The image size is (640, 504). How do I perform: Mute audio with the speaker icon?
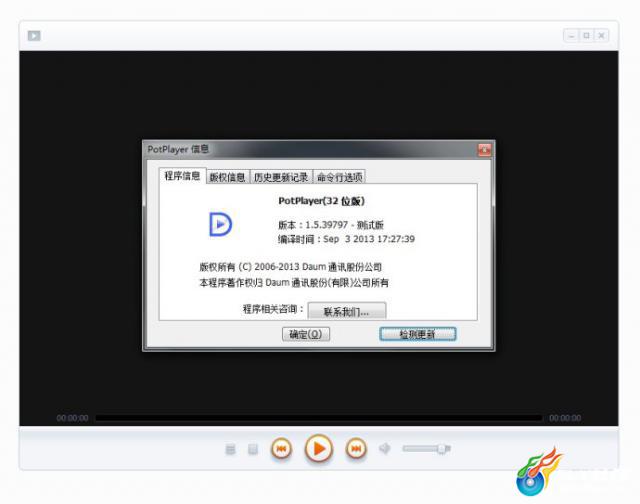(384, 448)
